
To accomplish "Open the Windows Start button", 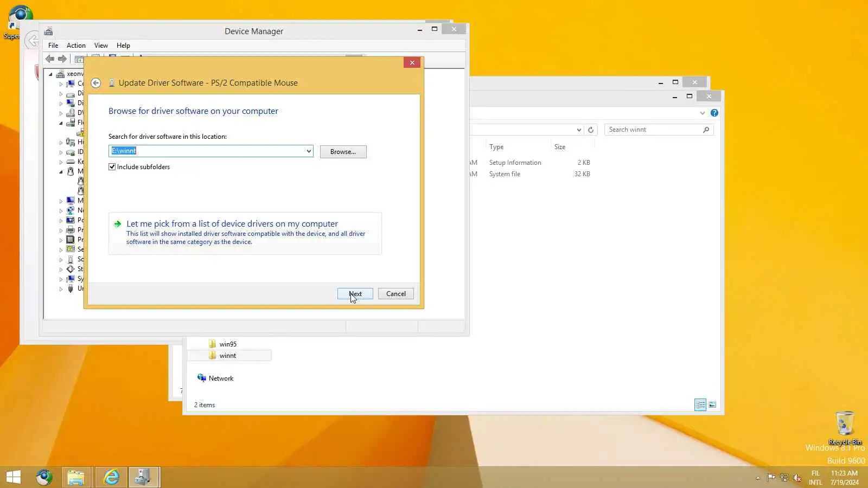I will (x=13, y=477).
